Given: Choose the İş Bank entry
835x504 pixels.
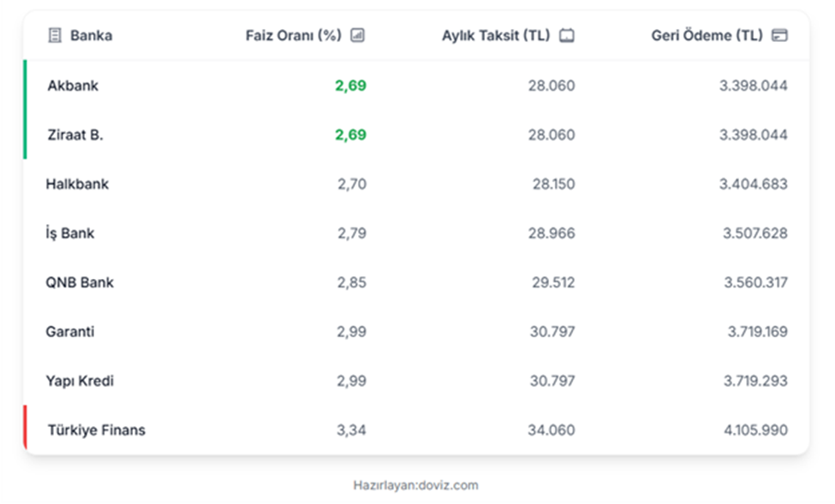Looking at the screenshot, I should (70, 233).
